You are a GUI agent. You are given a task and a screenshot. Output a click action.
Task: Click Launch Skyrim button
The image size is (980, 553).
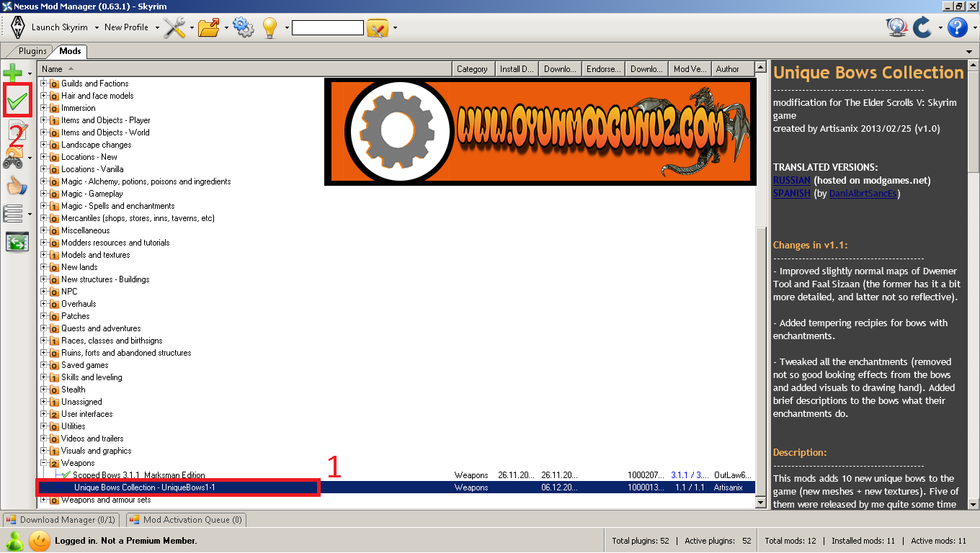[60, 27]
